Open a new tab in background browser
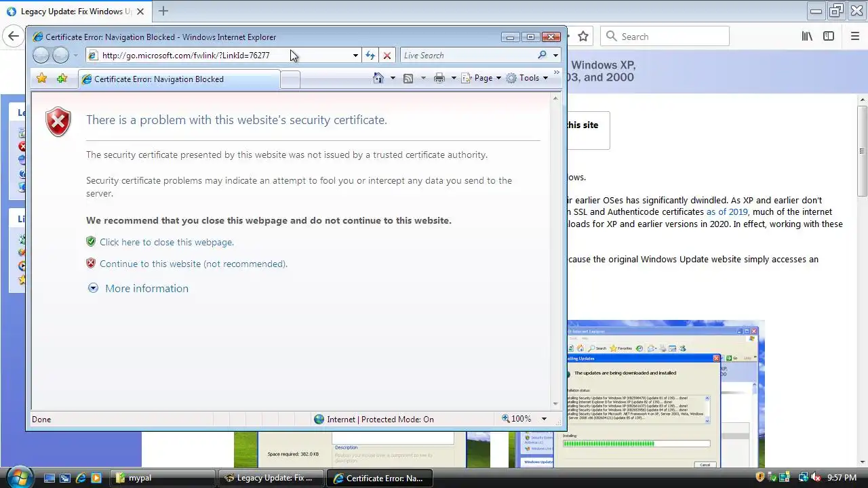Screen dimensions: 868x488 163,11
